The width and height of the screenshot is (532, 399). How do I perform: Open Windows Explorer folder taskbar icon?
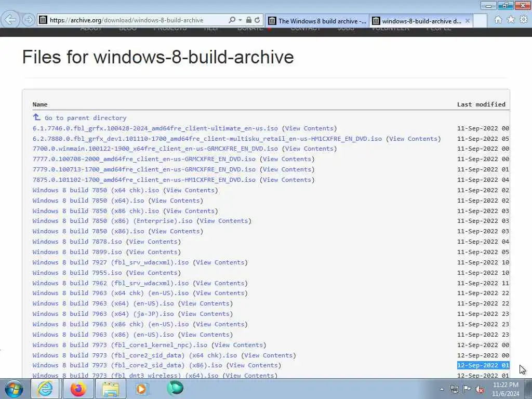click(x=111, y=389)
